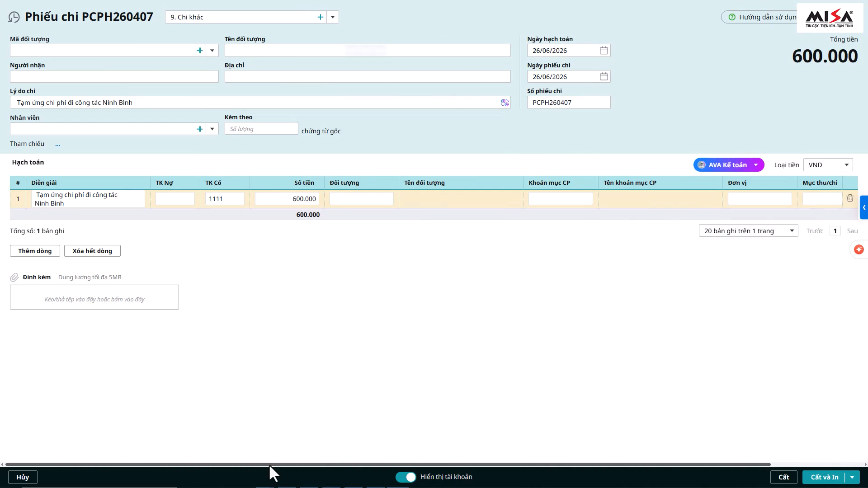Open the 9. Chi khác type dropdown

333,17
